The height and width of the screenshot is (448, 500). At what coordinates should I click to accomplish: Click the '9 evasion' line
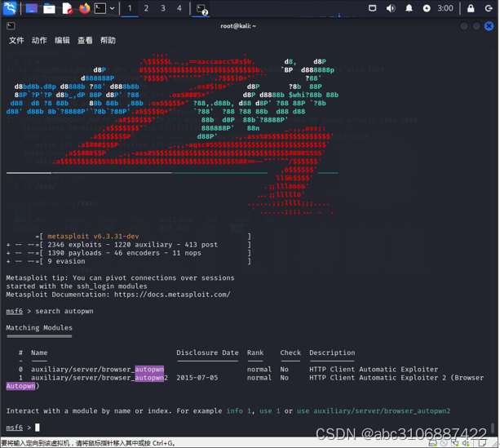pos(66,261)
